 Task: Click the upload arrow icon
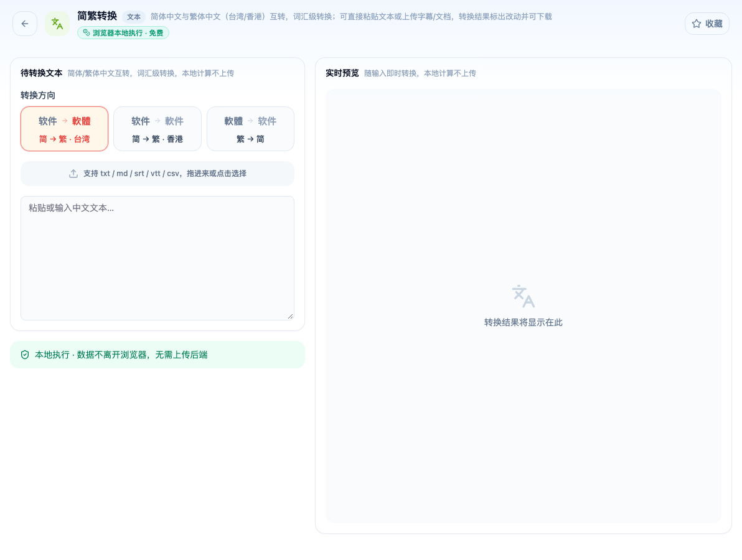73,174
